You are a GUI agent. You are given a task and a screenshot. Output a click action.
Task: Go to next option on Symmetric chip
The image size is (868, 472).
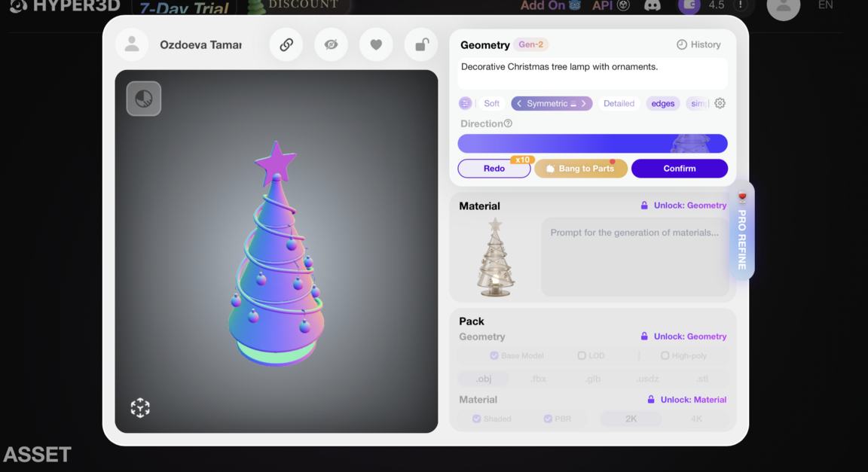point(583,103)
